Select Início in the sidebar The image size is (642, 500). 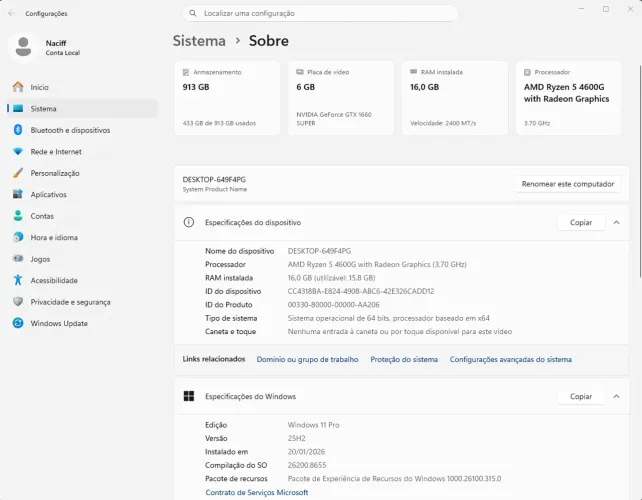pos(82,87)
